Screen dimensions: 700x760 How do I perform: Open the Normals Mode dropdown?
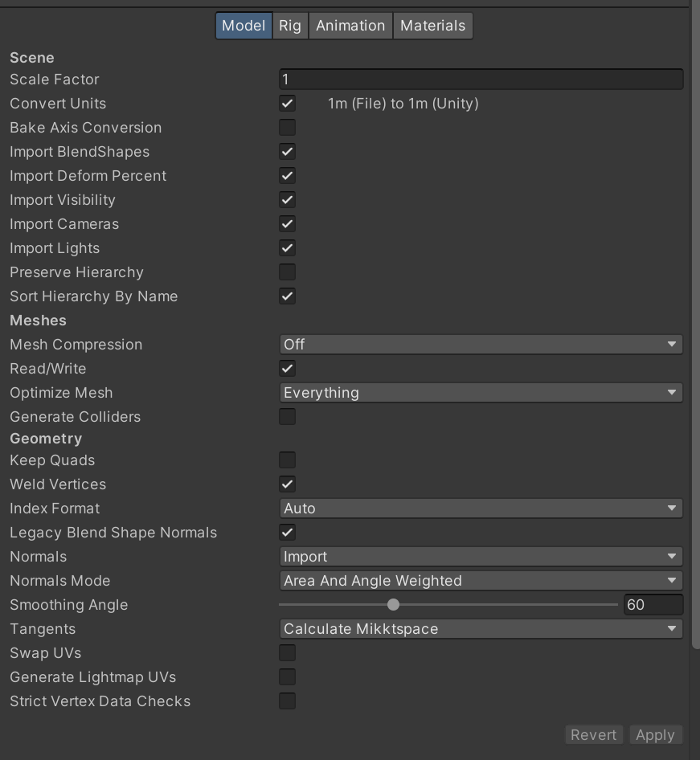point(481,581)
